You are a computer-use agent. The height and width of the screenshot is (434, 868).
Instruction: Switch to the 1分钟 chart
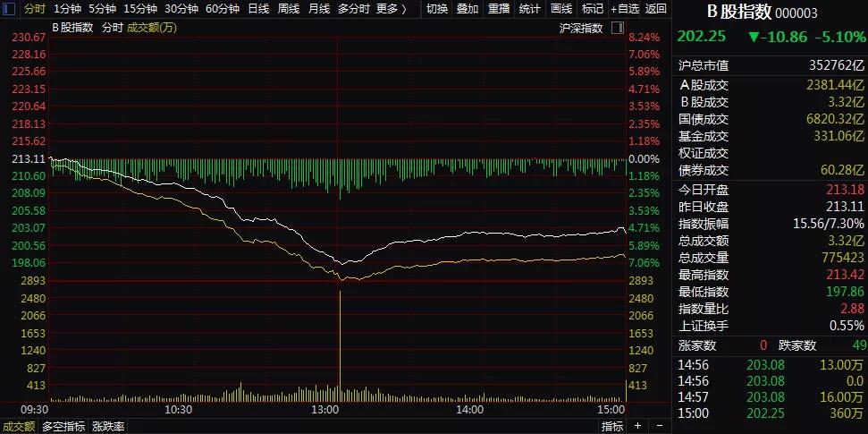click(x=67, y=9)
